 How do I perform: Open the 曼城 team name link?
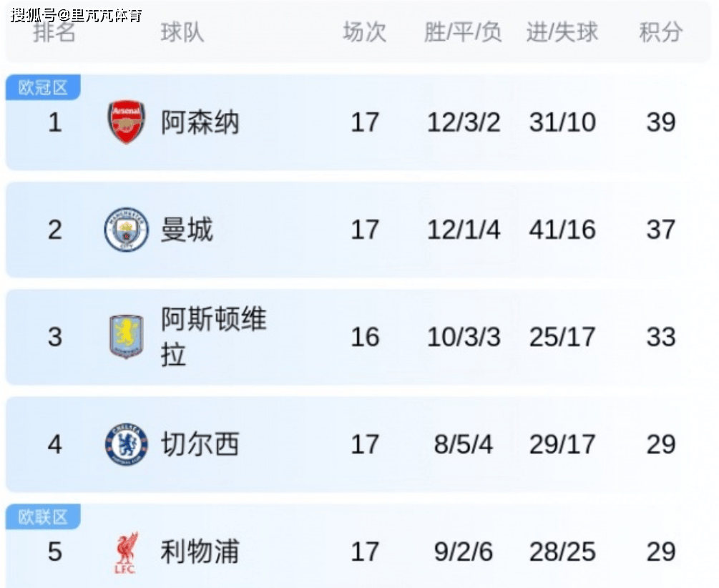187,230
